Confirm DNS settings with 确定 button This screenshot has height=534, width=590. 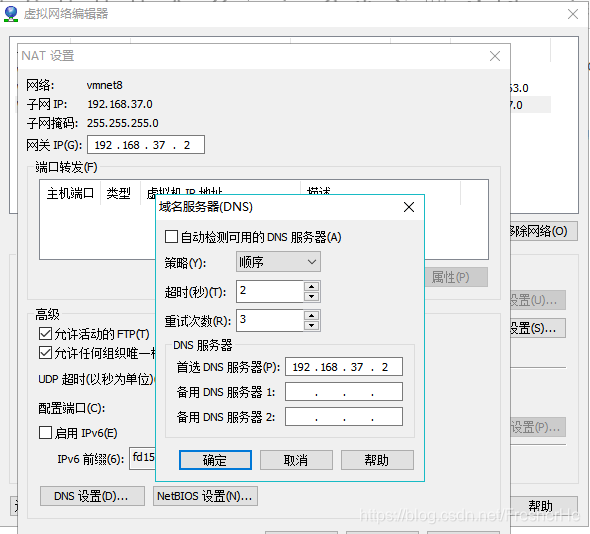(x=215, y=460)
